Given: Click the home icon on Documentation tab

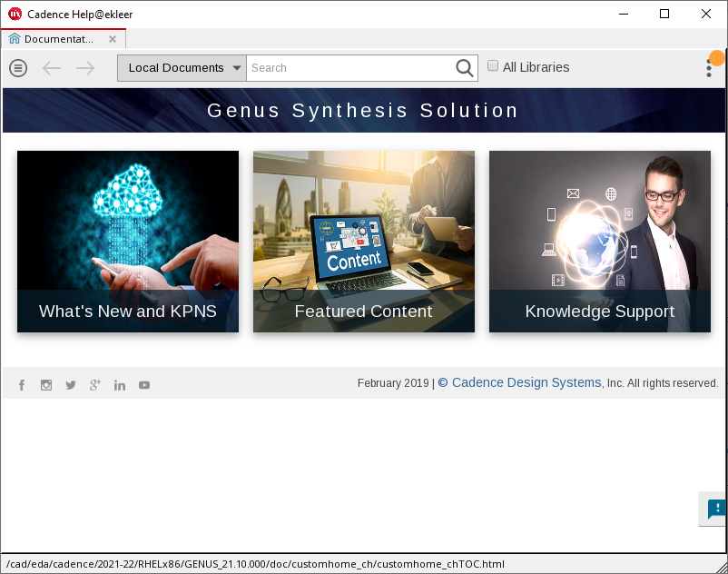Looking at the screenshot, I should point(15,38).
